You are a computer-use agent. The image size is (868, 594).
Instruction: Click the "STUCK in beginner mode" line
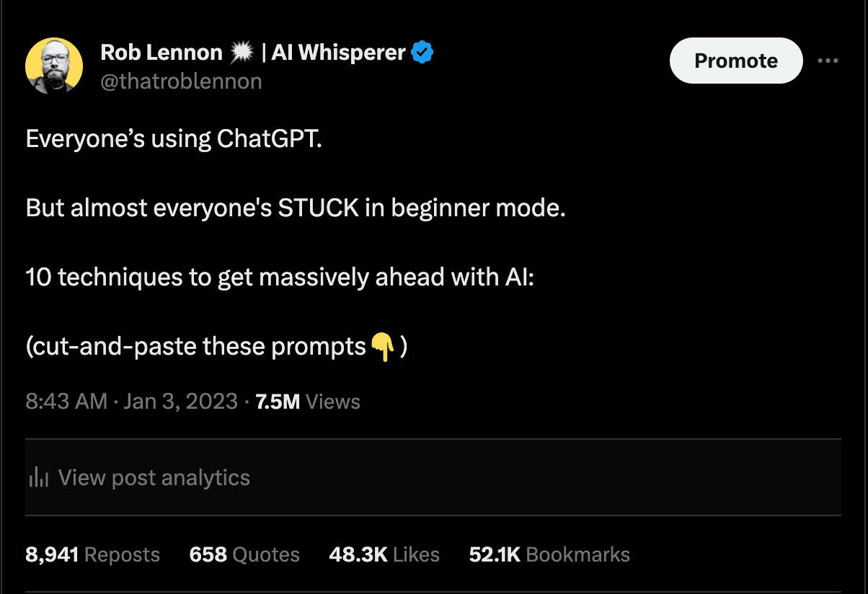tap(296, 208)
